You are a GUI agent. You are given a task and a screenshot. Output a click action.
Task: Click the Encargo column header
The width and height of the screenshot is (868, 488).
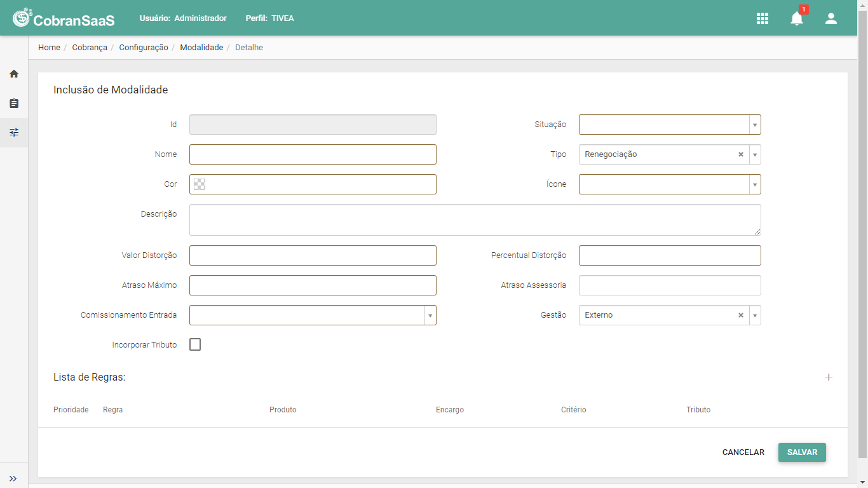[x=450, y=410]
